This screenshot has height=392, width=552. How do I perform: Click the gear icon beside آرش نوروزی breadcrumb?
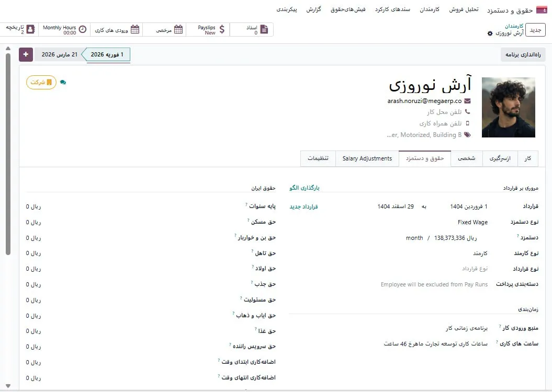pyautogui.click(x=490, y=33)
